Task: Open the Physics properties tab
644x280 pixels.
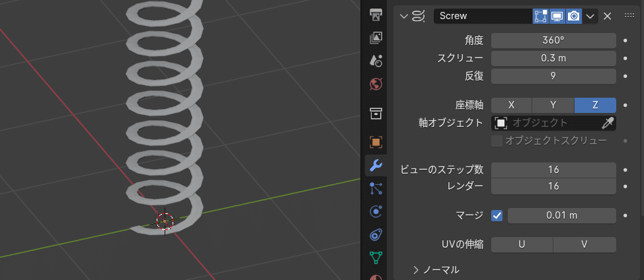Action: tap(376, 211)
